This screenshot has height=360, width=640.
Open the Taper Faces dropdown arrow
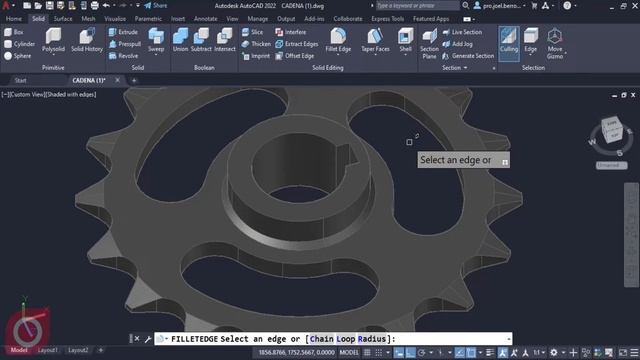point(375,55)
